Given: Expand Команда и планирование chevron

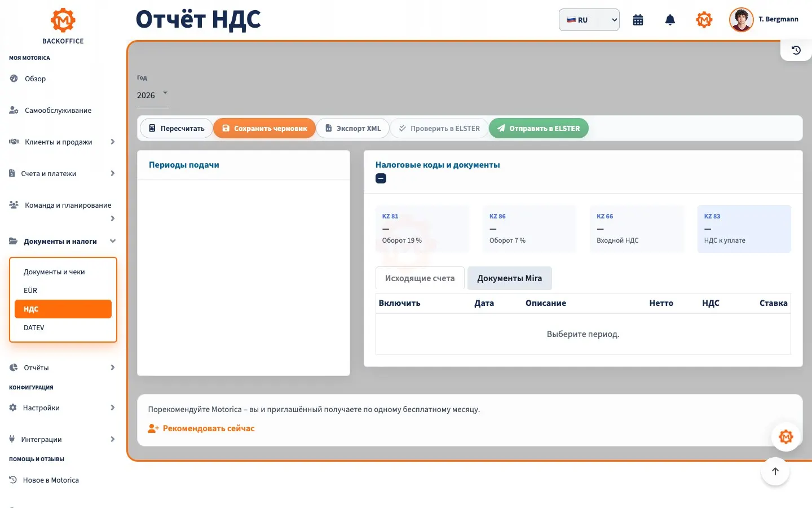Looking at the screenshot, I should pos(113,218).
